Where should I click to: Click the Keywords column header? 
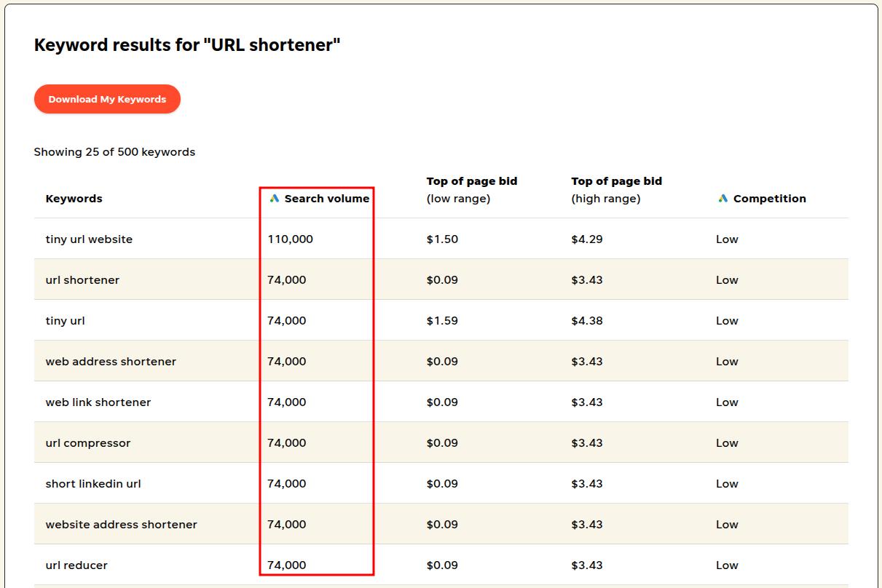[x=74, y=198]
